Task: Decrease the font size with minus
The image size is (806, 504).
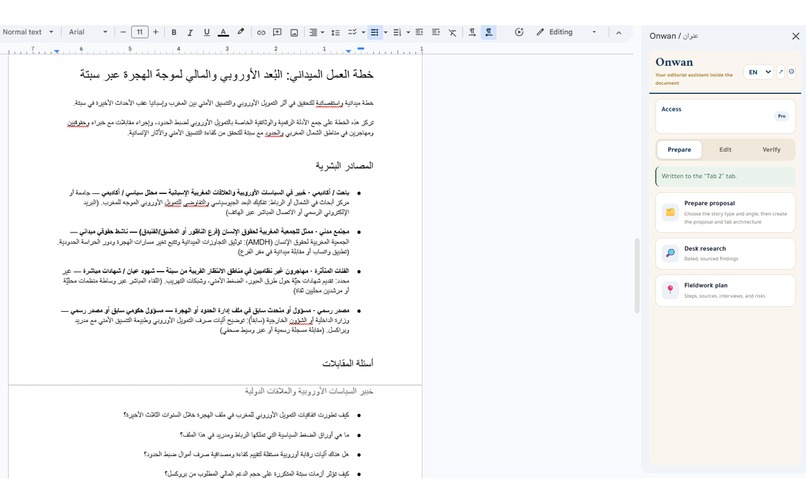Action: point(123,32)
